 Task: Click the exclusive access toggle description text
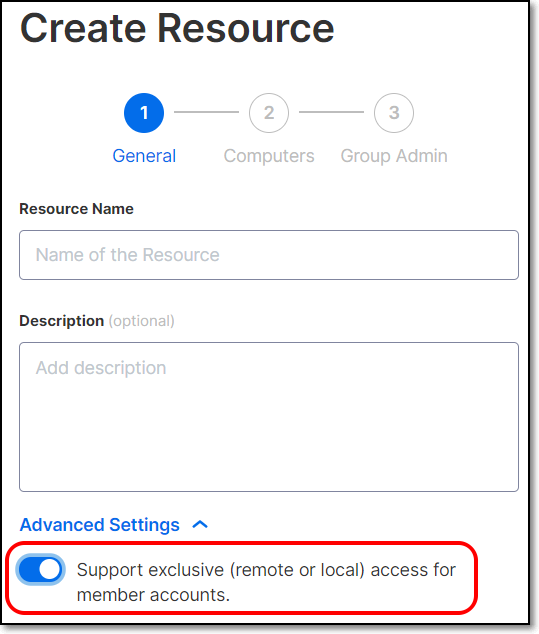tap(266, 582)
